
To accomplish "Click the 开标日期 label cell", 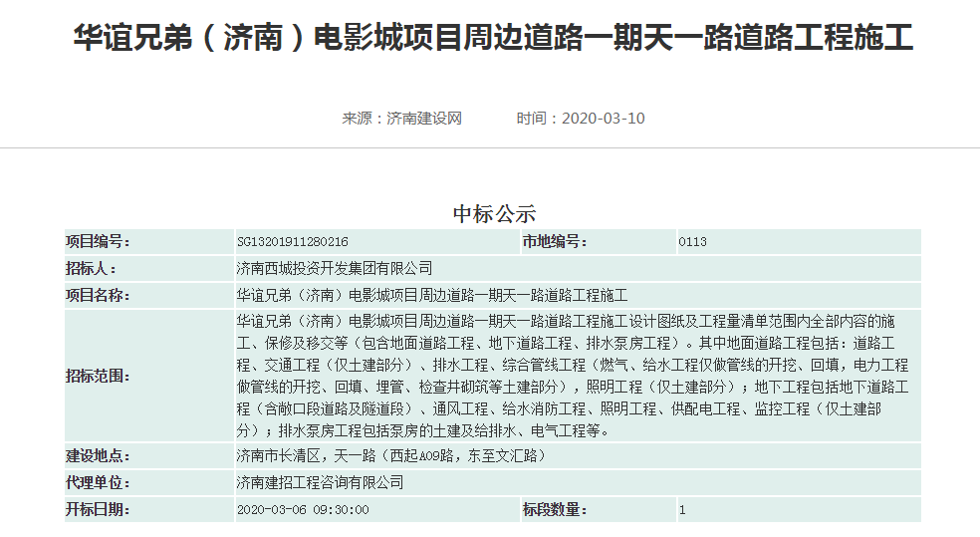I will [149, 509].
